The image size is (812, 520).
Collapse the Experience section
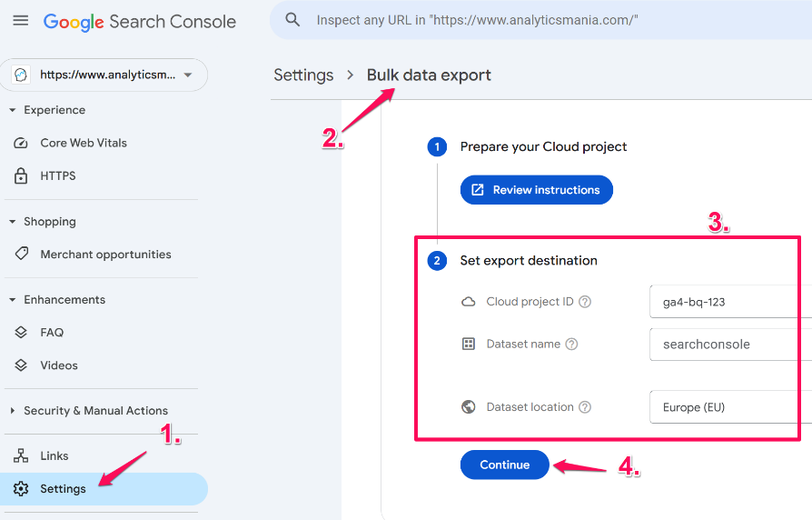coord(13,110)
